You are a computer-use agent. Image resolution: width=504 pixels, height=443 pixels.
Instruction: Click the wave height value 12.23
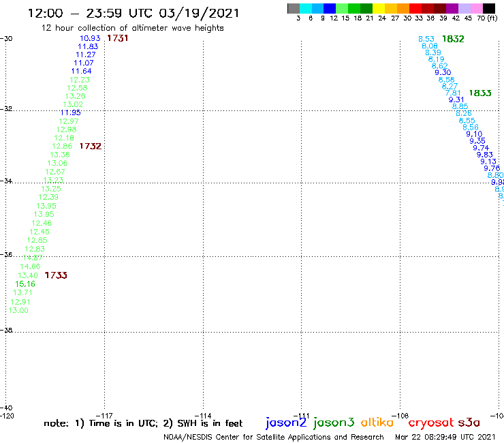tap(80, 80)
